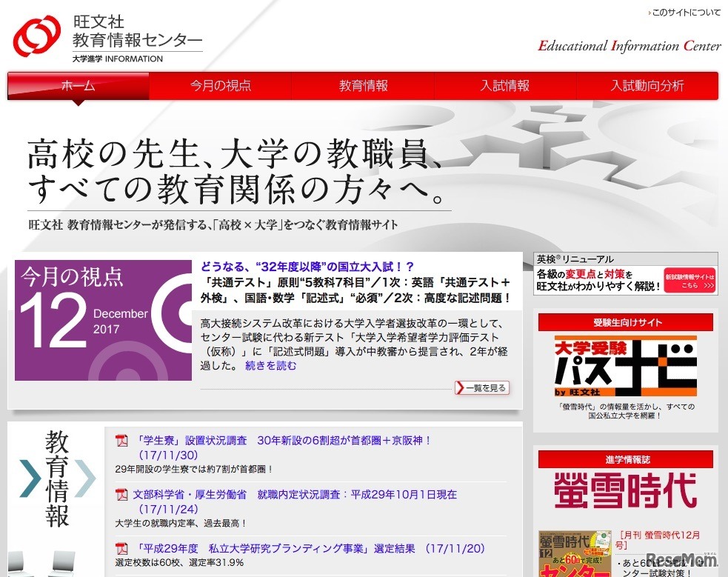Select the 入試動向分析 navigation tab
The height and width of the screenshot is (577, 728).
pos(647,85)
